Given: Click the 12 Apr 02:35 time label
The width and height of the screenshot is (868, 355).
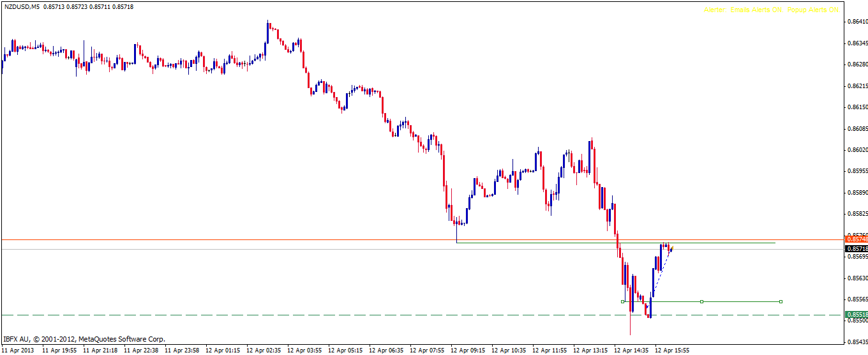Looking at the screenshot, I should (x=263, y=351).
